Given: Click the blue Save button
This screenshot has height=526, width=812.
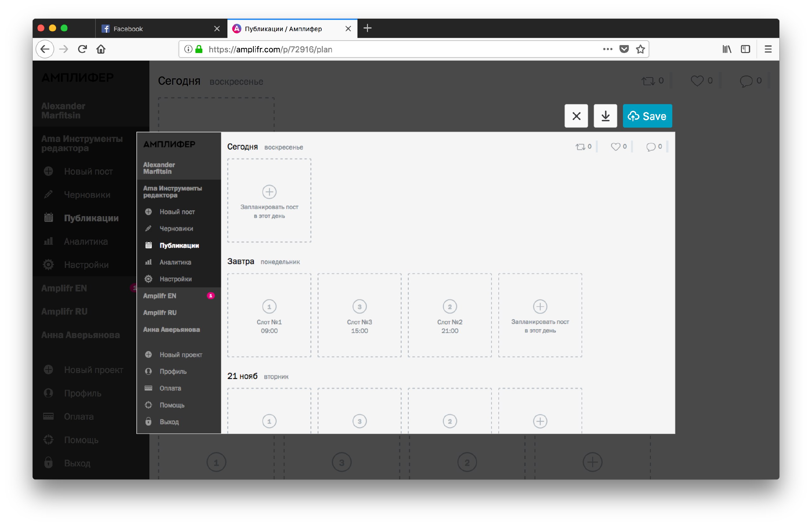Looking at the screenshot, I should [x=647, y=116].
